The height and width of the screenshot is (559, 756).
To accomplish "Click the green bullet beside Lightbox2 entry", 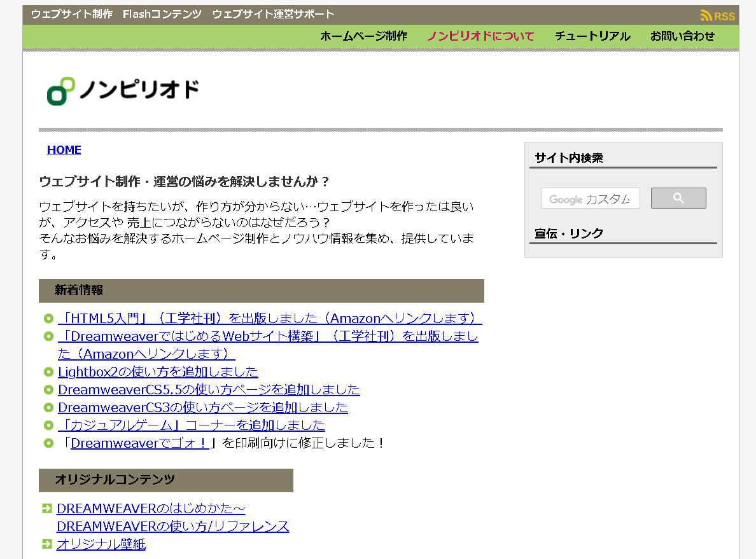I will (x=48, y=372).
